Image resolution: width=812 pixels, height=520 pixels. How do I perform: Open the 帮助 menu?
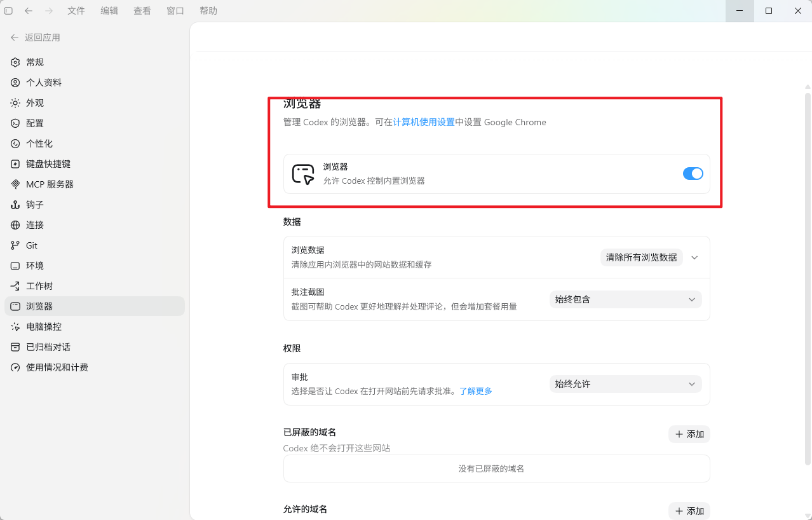[208, 11]
